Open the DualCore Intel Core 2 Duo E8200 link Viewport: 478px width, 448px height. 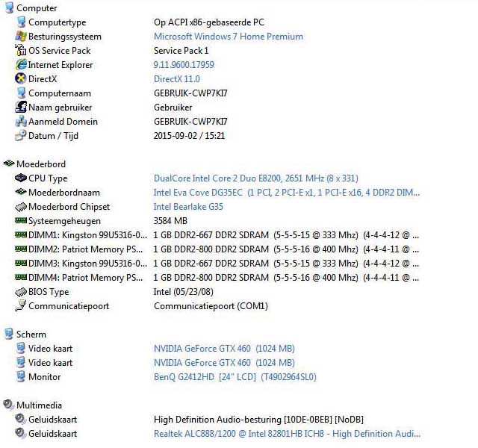click(x=256, y=178)
